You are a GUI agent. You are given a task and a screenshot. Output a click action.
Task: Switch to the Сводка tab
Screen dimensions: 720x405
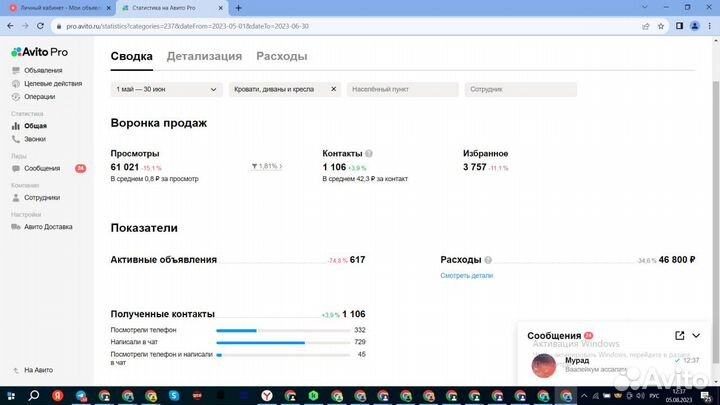click(x=131, y=56)
